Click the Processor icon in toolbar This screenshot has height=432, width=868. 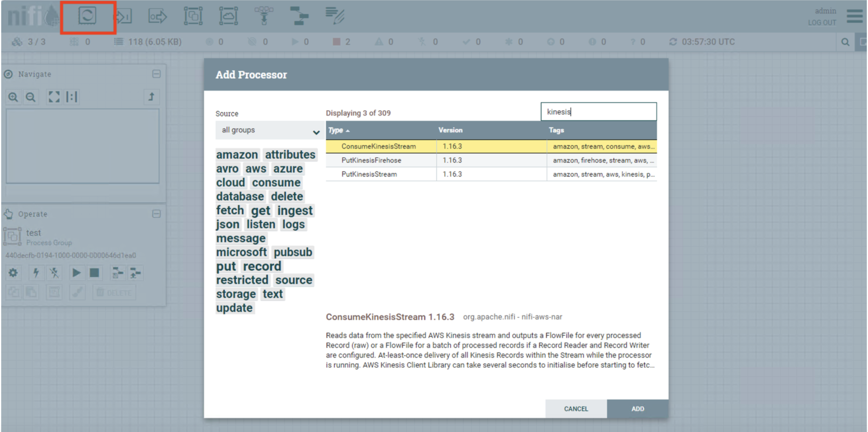pos(87,16)
